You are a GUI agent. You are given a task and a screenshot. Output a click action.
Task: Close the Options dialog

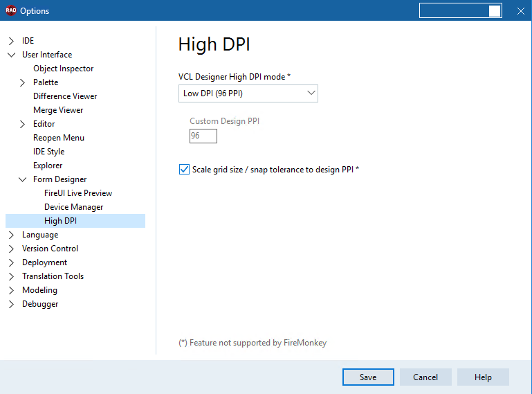pyautogui.click(x=521, y=11)
